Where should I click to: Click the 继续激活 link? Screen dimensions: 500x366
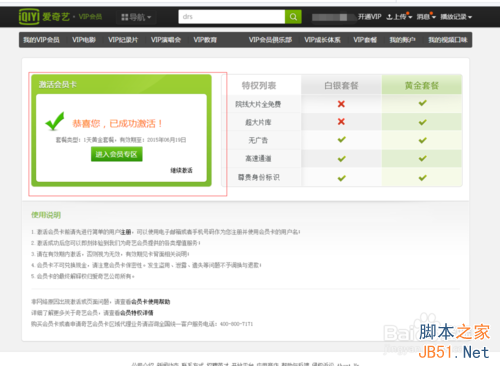click(181, 170)
